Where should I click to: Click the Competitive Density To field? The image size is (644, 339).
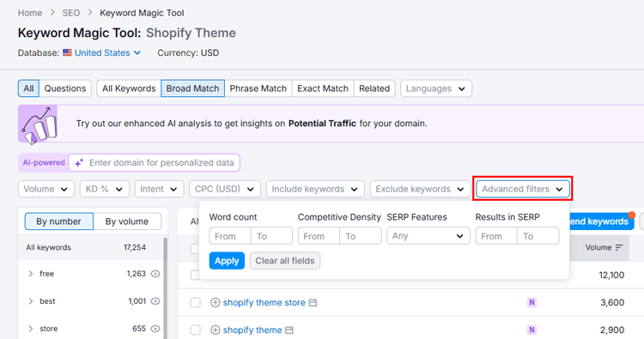(x=361, y=236)
